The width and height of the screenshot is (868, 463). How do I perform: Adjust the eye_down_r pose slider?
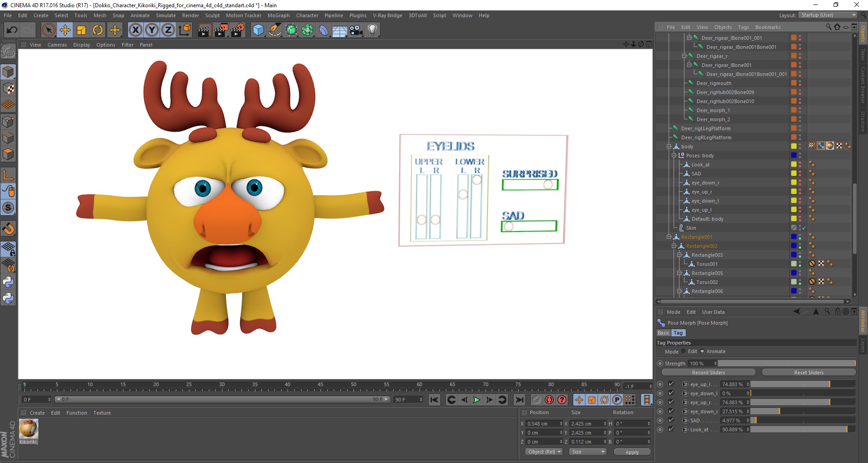pyautogui.click(x=803, y=411)
